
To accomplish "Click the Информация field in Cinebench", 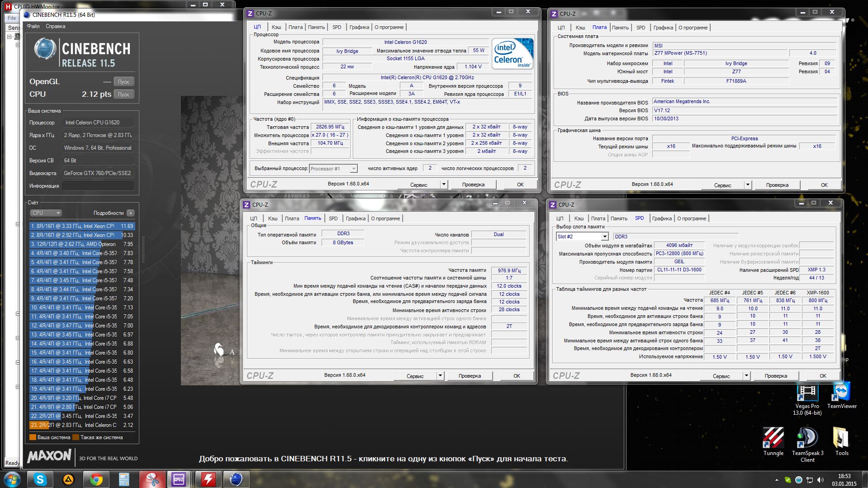I will [x=98, y=186].
